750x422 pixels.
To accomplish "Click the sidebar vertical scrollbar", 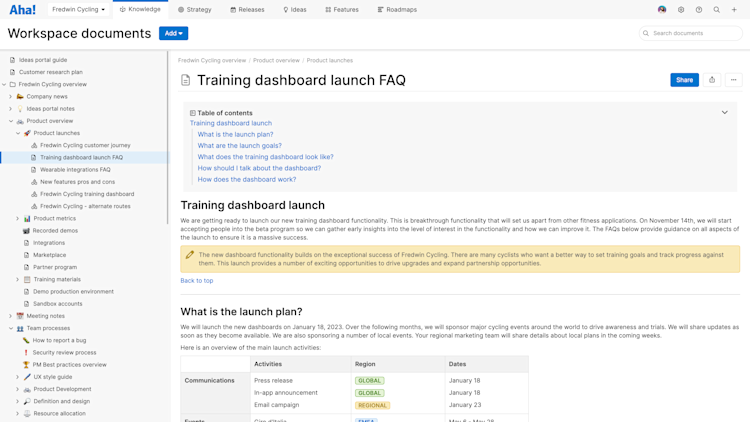I will coord(167,138).
